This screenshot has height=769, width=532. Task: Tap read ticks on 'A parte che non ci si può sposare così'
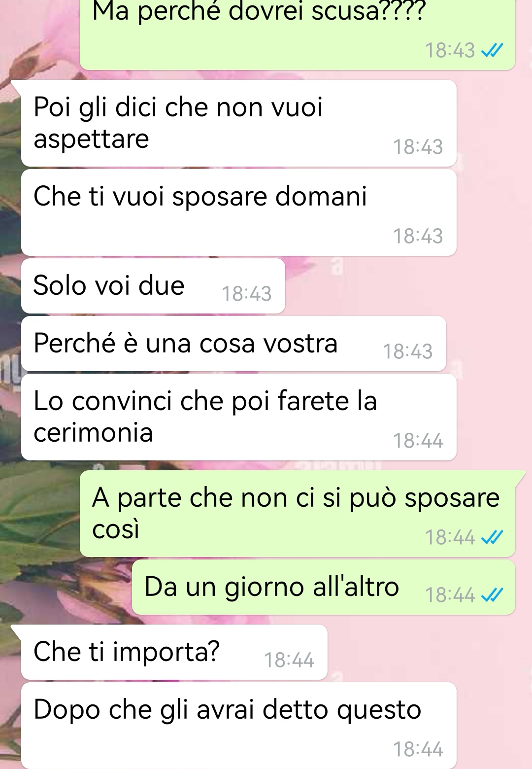click(492, 537)
